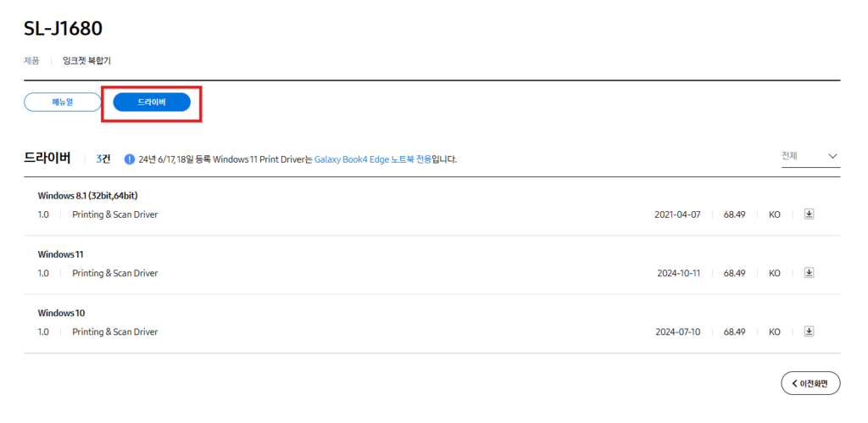Click Printing & Scan Driver under Windows 10

point(115,331)
